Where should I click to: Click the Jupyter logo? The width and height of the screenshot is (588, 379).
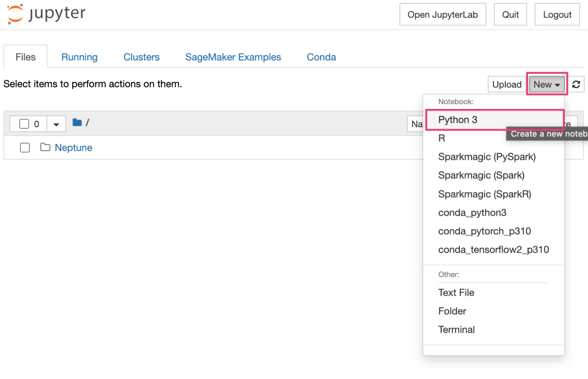point(47,14)
